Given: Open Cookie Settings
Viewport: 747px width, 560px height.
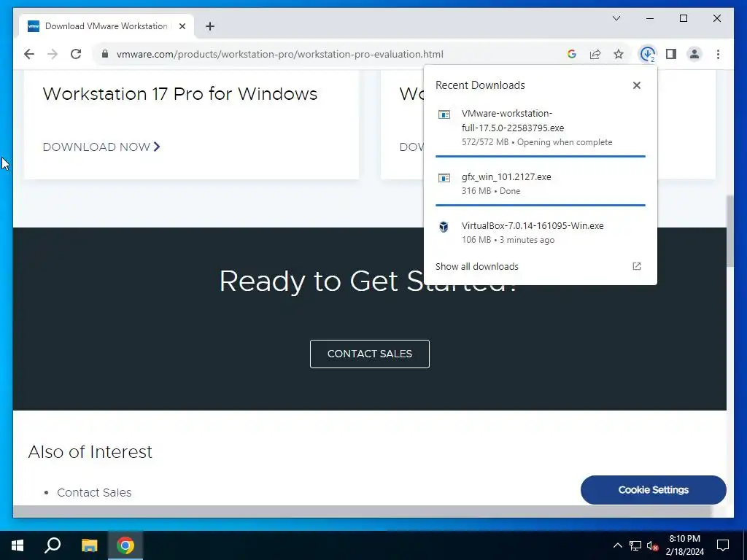Looking at the screenshot, I should tap(653, 489).
